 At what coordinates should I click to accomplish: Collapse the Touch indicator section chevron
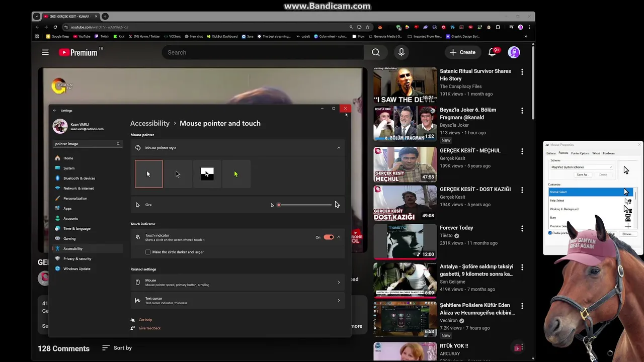339,237
